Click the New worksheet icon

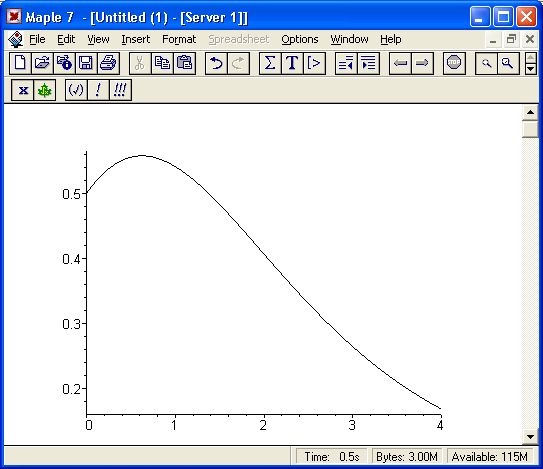click(20, 63)
